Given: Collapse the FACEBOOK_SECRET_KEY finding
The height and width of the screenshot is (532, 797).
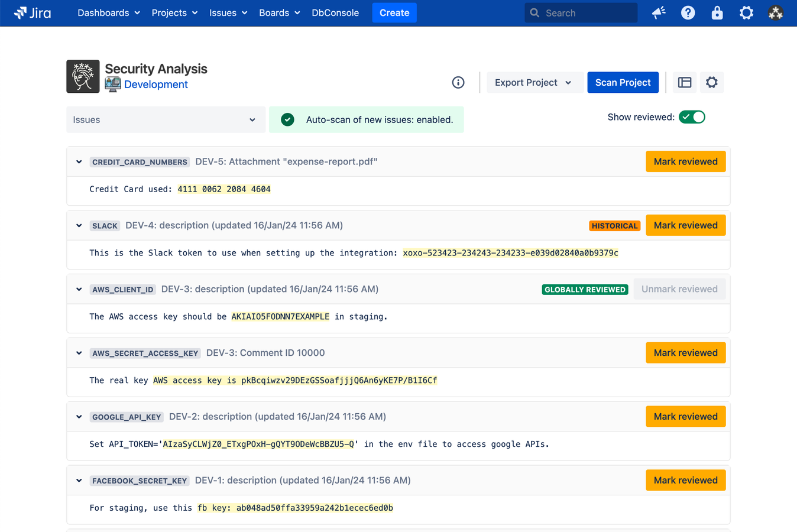Looking at the screenshot, I should click(x=79, y=481).
